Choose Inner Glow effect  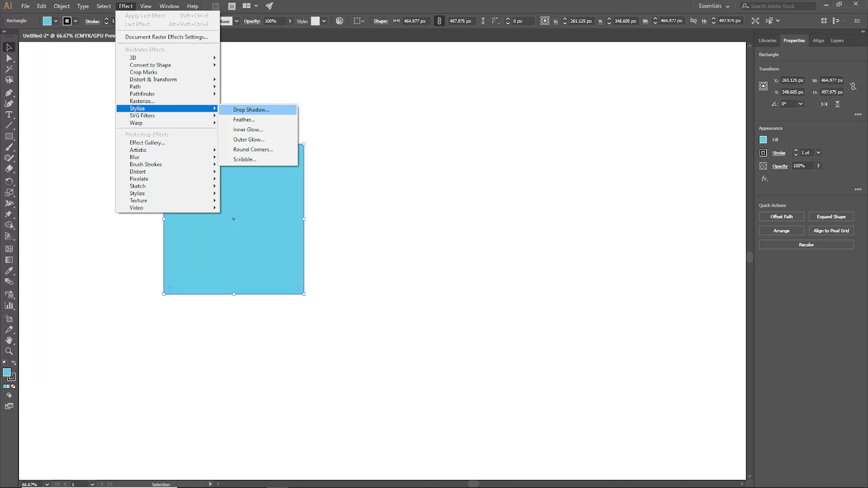258,130
